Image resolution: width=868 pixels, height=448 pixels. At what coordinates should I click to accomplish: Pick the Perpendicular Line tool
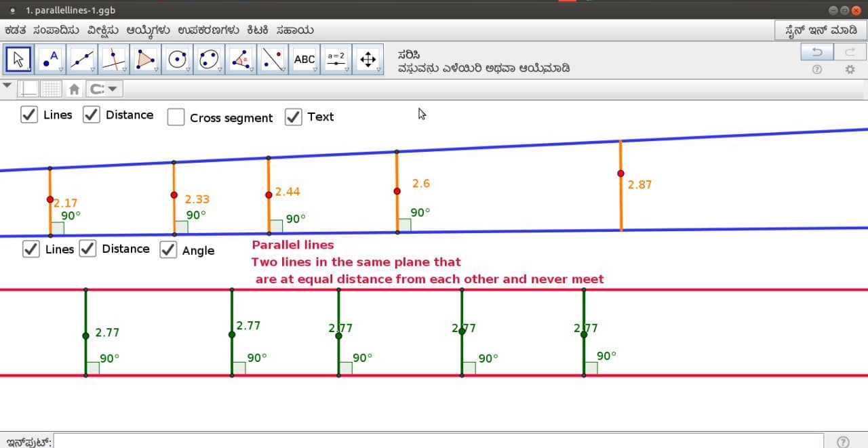114,60
